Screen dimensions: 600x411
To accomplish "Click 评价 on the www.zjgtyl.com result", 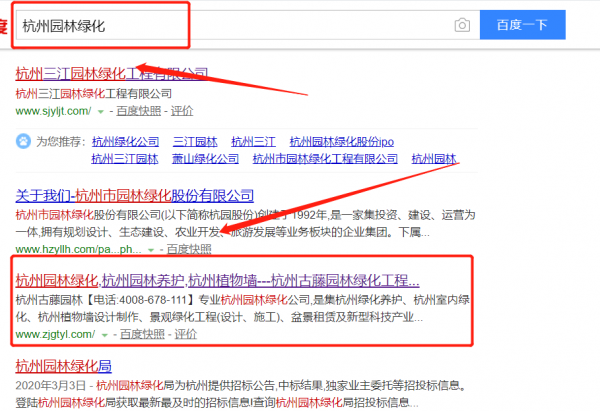I will [182, 334].
